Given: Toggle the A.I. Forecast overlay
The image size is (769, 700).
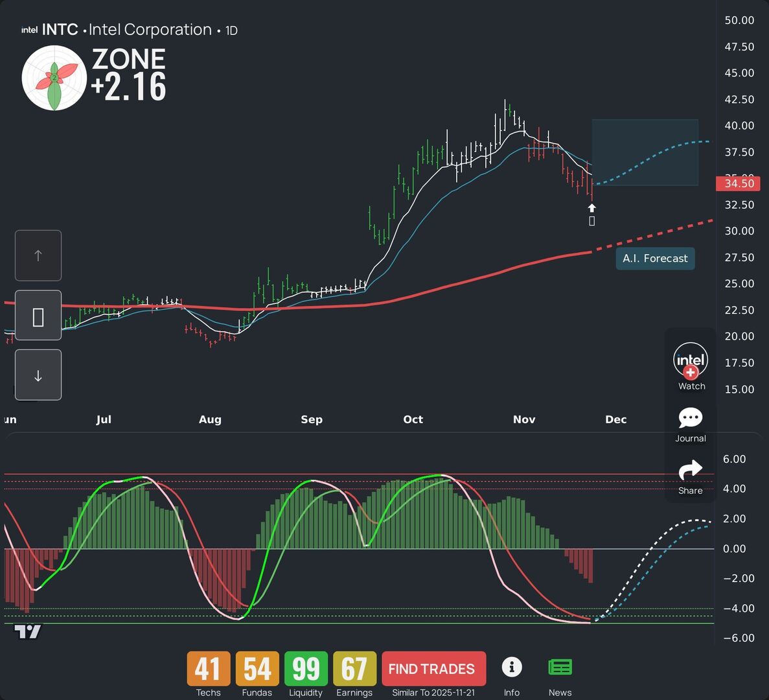Looking at the screenshot, I should coord(655,258).
